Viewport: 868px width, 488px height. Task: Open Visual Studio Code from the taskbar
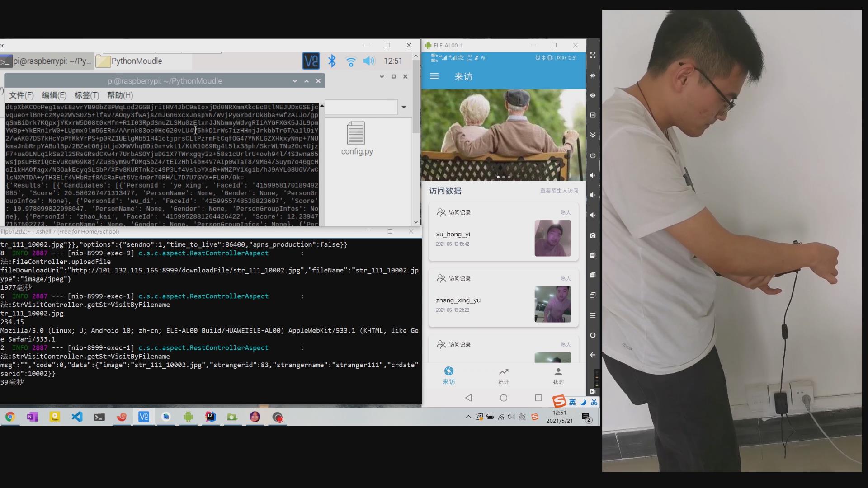pyautogui.click(x=77, y=417)
